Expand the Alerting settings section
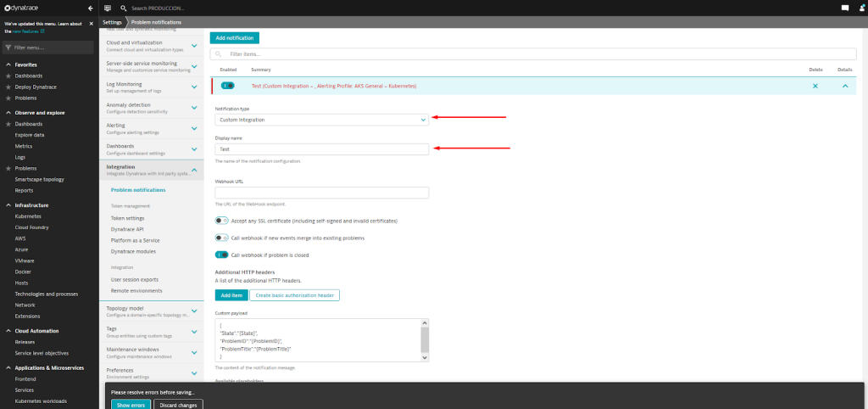The width and height of the screenshot is (868, 409). 195,127
